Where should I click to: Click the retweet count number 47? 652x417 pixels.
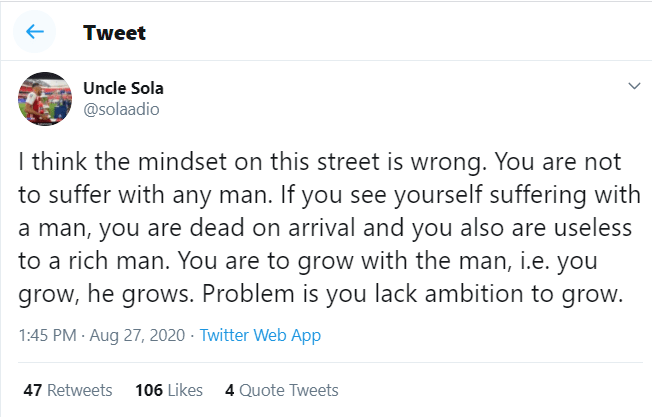point(30,390)
